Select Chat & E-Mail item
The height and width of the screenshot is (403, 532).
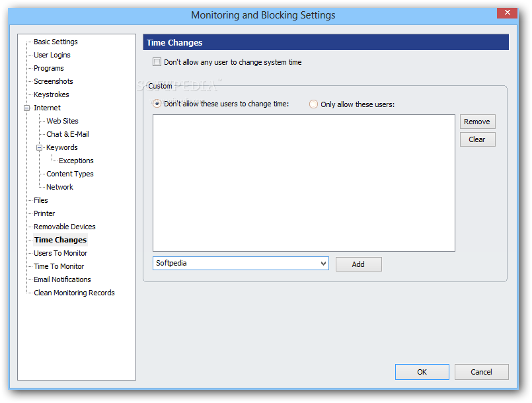pos(67,134)
